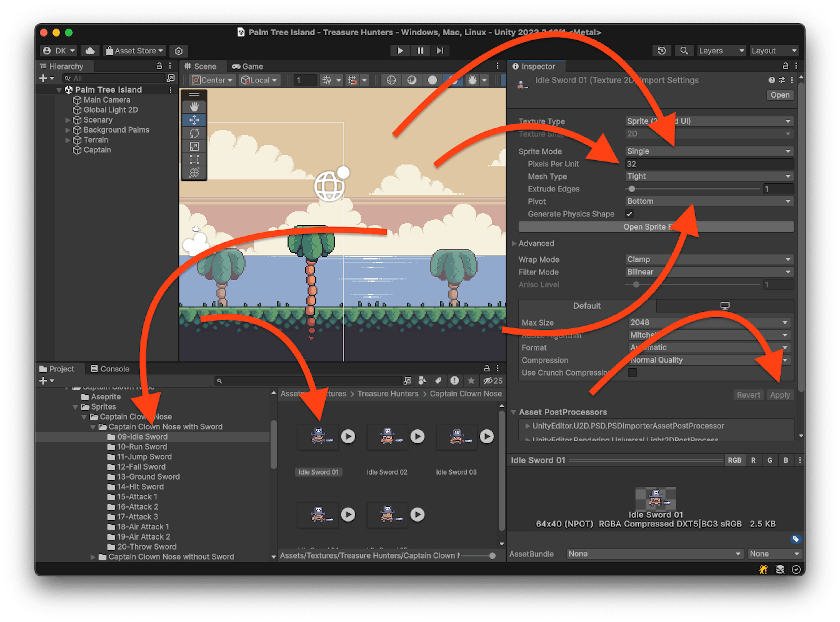Open the Pivot dropdown set to Bottom
The width and height of the screenshot is (840, 622).
[709, 201]
